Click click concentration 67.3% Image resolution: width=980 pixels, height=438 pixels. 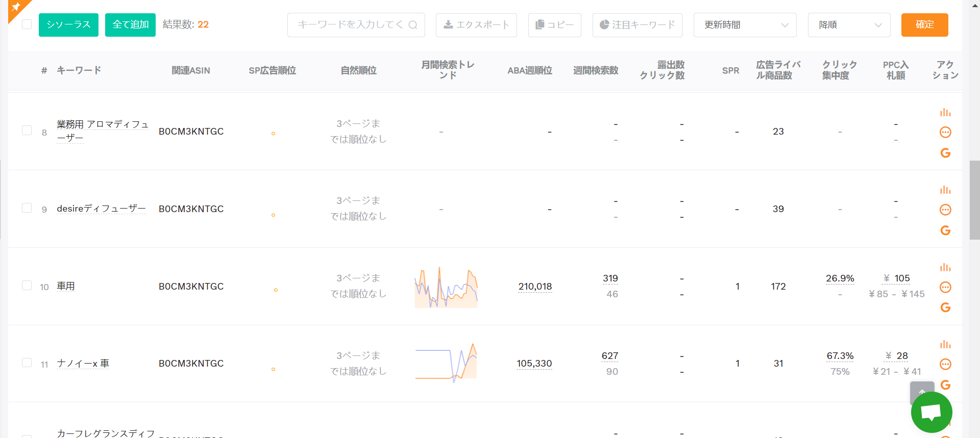(x=840, y=356)
